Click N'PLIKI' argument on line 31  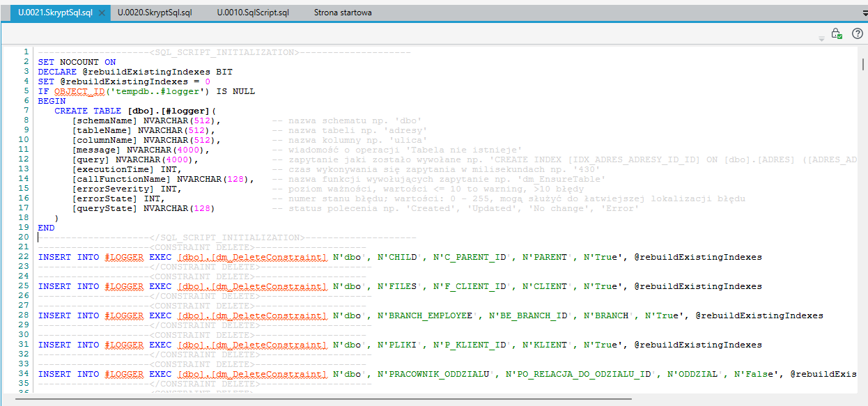(x=400, y=345)
